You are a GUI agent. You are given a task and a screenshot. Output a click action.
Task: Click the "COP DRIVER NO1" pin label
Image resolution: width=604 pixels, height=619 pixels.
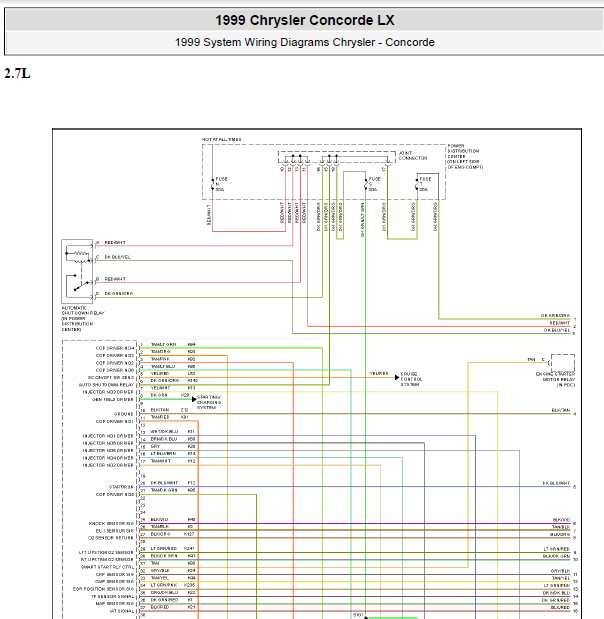(115, 421)
